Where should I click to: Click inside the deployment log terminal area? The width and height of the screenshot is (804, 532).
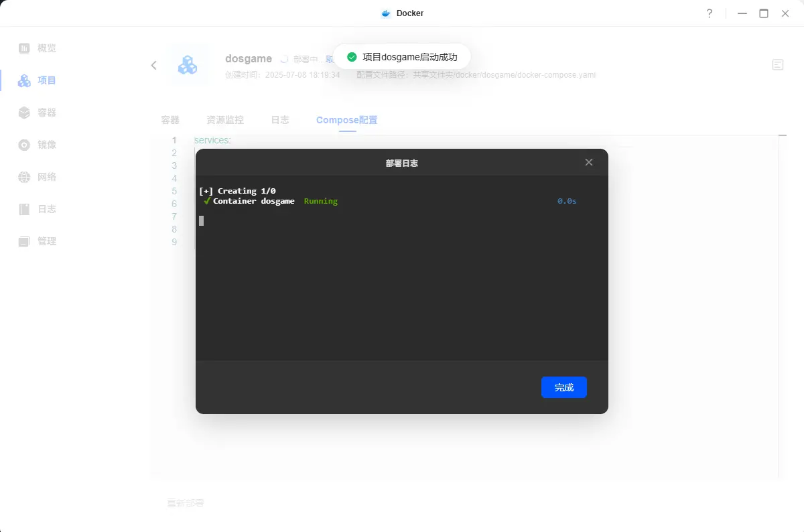[x=402, y=281]
